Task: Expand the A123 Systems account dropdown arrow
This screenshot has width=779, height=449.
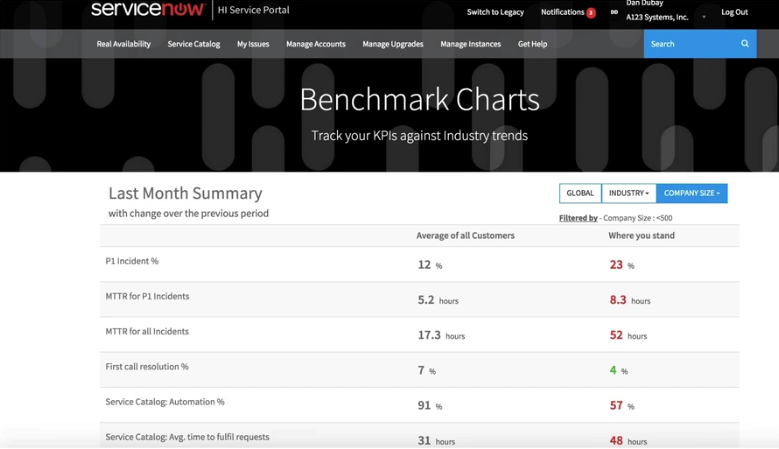Action: pyautogui.click(x=704, y=17)
